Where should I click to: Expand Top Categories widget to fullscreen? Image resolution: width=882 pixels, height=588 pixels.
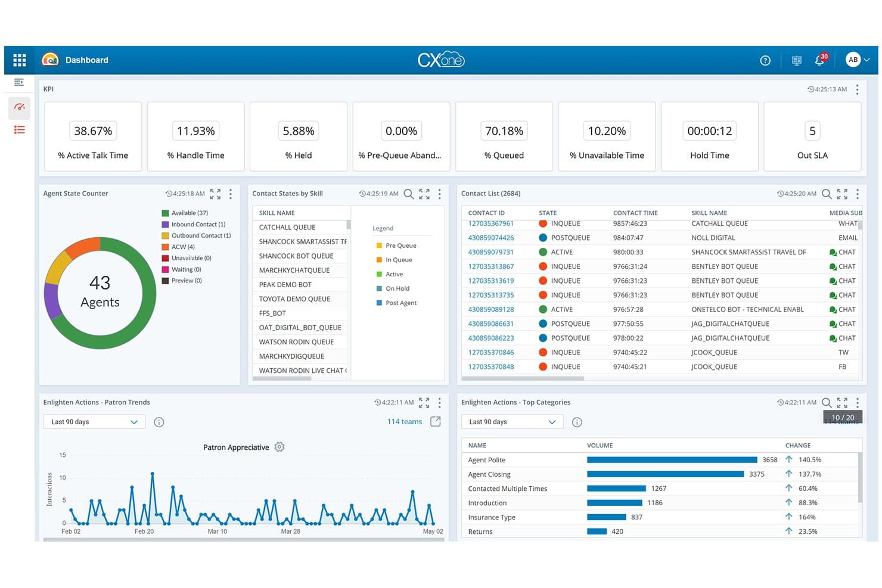pyautogui.click(x=842, y=403)
